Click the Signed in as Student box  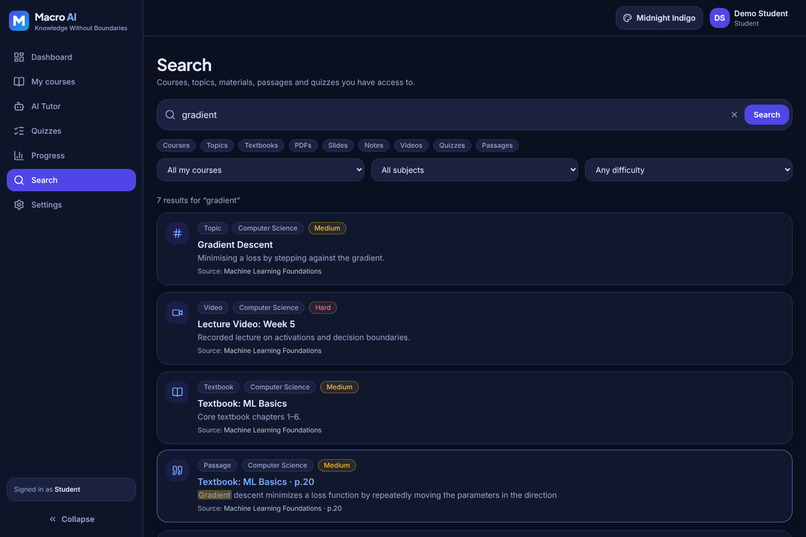tap(71, 489)
